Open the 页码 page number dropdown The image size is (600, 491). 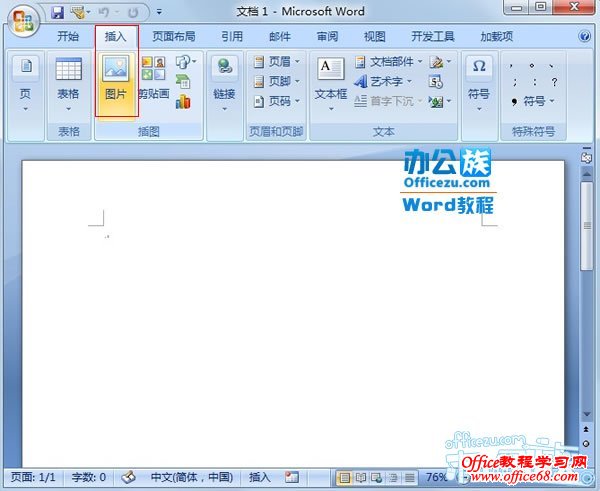277,101
